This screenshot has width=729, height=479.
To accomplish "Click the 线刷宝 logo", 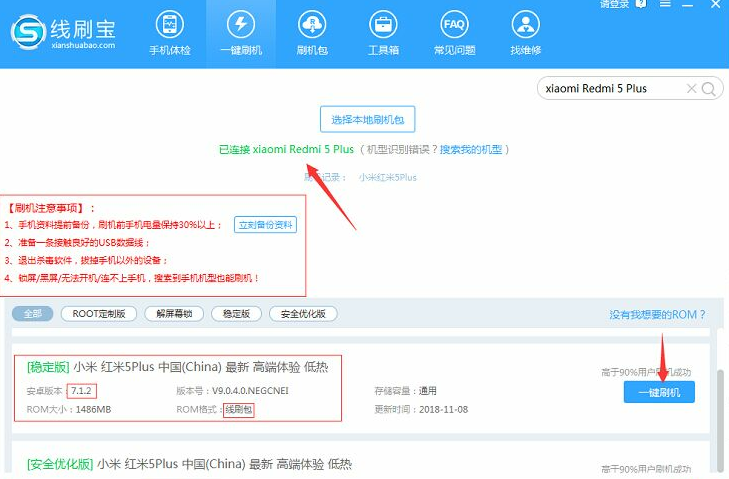I will pyautogui.click(x=65, y=31).
